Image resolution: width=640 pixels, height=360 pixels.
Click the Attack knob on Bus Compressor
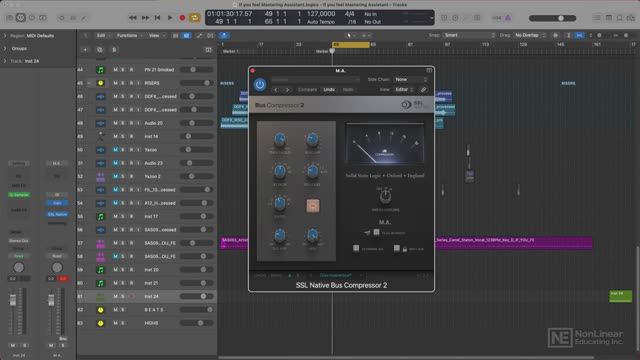click(x=280, y=171)
